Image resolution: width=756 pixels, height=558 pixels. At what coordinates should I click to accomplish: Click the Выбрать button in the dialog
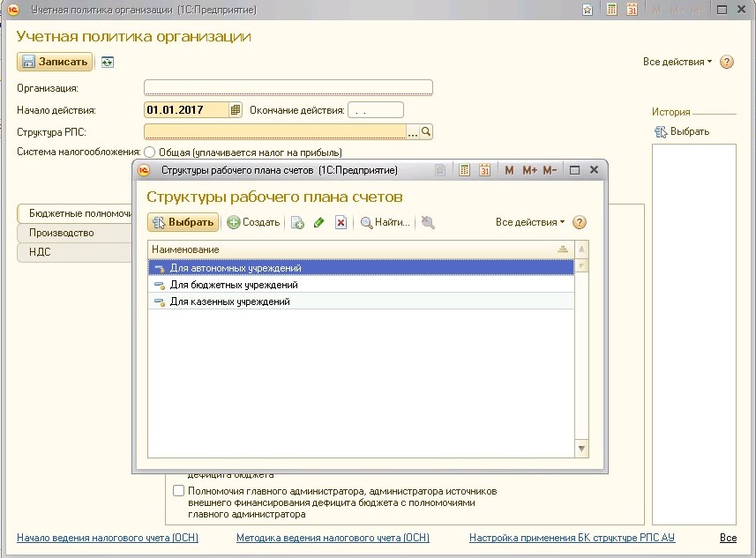pyautogui.click(x=183, y=222)
